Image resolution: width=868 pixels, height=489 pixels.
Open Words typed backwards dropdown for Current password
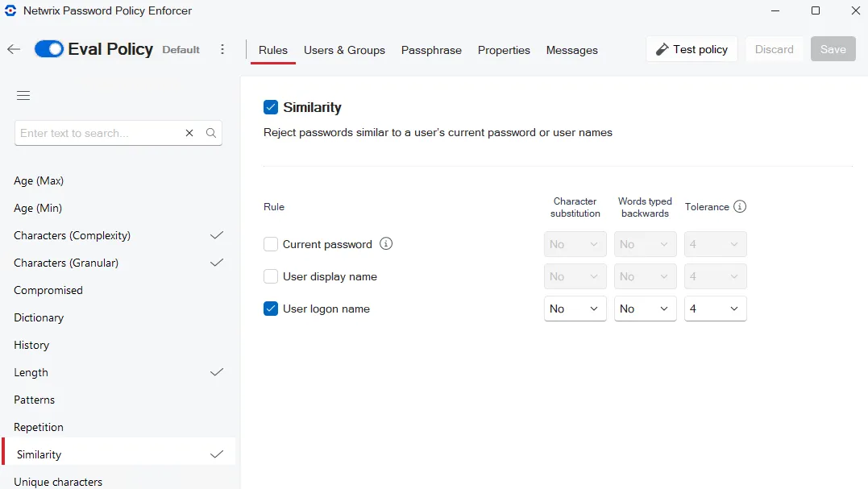tap(645, 244)
